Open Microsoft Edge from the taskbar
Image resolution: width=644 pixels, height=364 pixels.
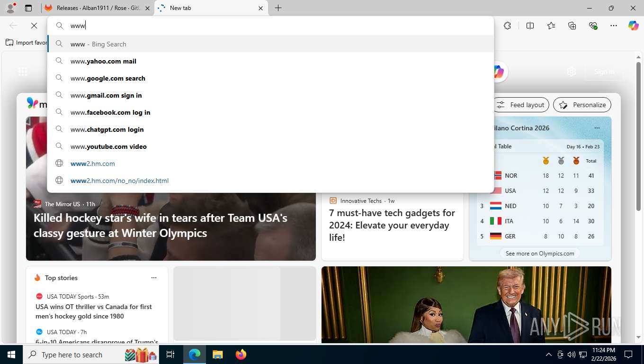[x=195, y=355]
